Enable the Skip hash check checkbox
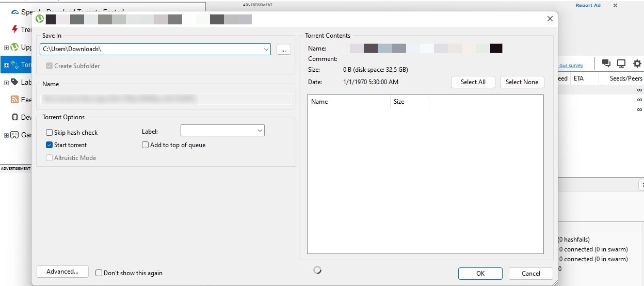This screenshot has height=286, width=644. (x=50, y=133)
